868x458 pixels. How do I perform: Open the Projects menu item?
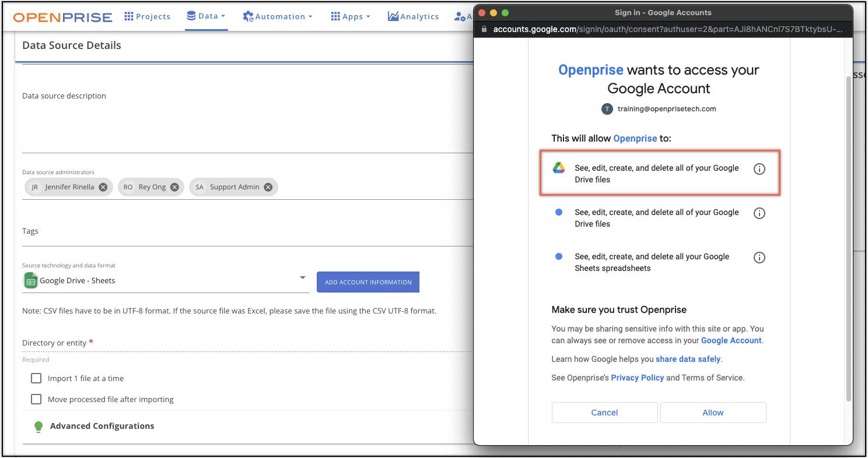tap(147, 16)
